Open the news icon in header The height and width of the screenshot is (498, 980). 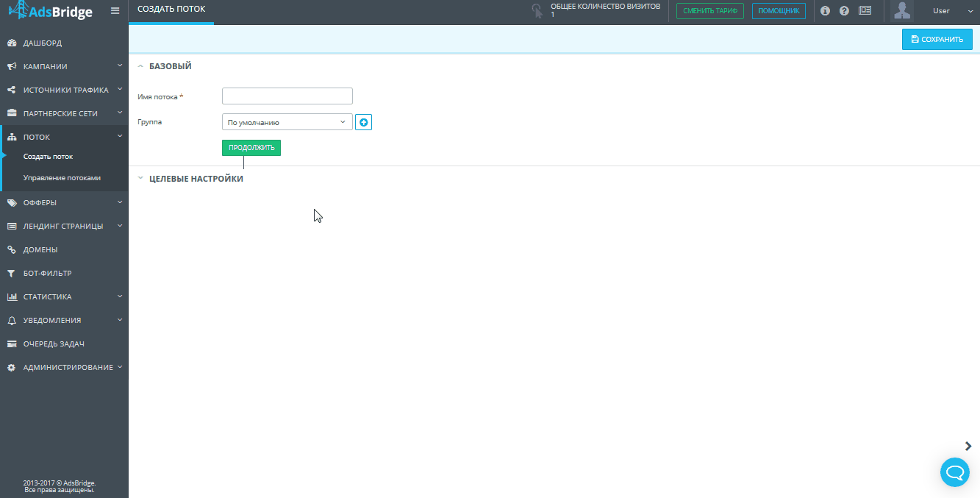865,11
